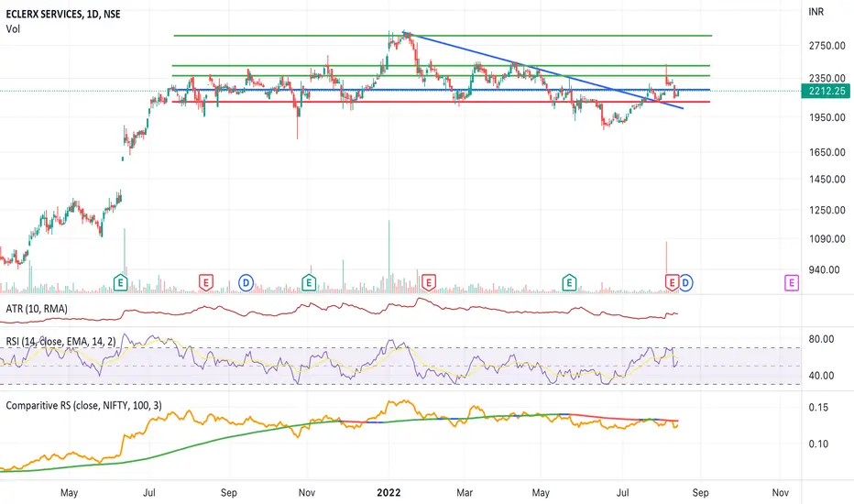Click the blue dividend marker near September 2021
The height and width of the screenshot is (504, 854).
(x=246, y=283)
